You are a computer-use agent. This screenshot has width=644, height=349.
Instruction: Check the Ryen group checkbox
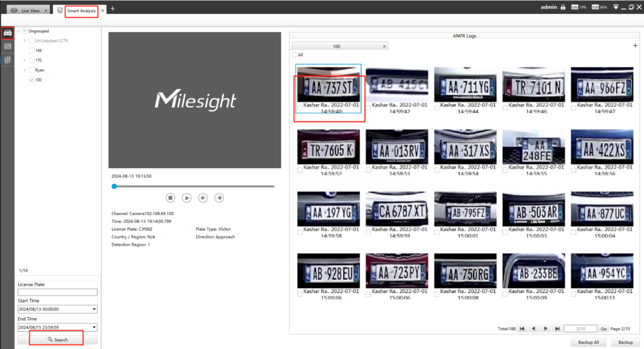(32, 70)
